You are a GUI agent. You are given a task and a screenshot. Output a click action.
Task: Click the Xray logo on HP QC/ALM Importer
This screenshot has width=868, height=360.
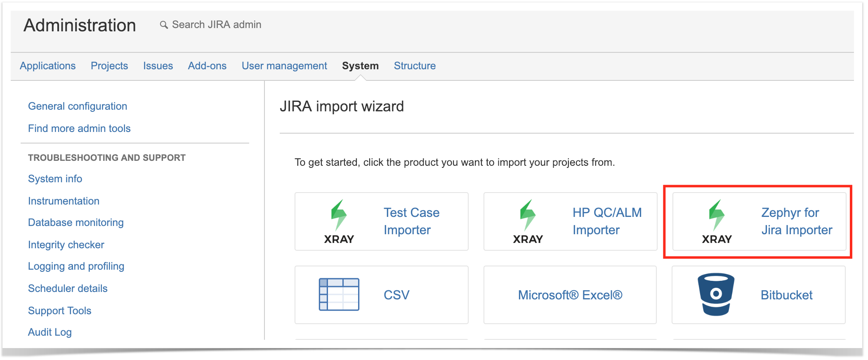click(x=528, y=222)
